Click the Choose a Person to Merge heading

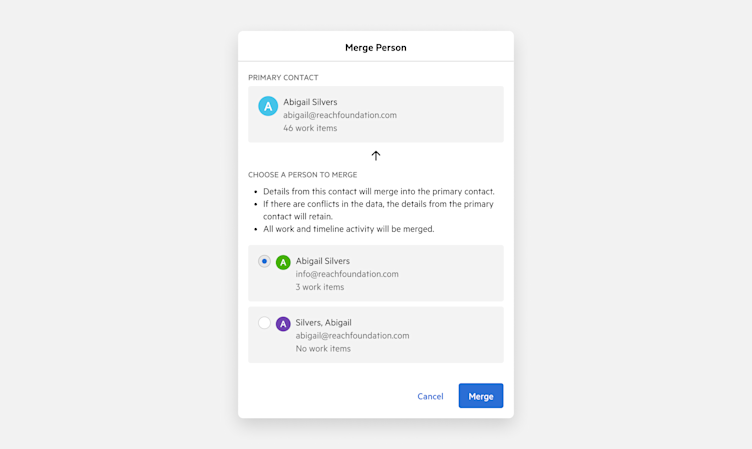[x=303, y=175]
